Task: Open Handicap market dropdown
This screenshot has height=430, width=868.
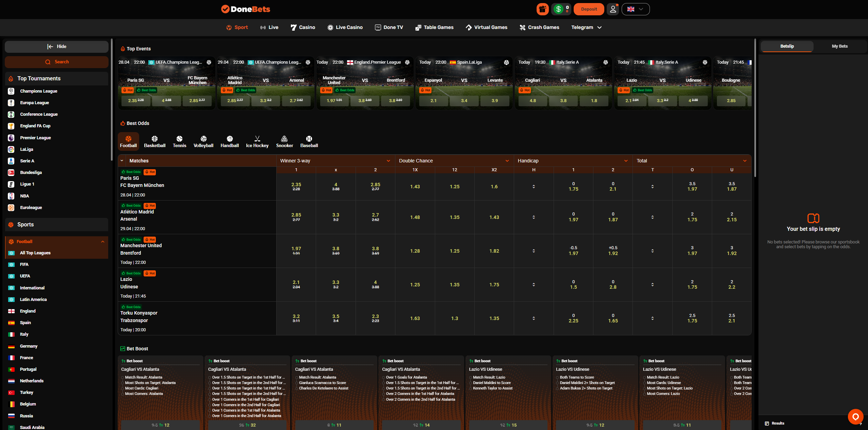Action: (x=626, y=161)
